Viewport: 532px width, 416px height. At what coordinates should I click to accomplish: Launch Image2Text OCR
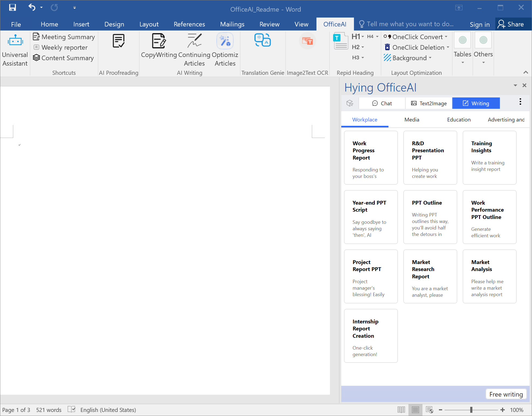pyautogui.click(x=307, y=41)
